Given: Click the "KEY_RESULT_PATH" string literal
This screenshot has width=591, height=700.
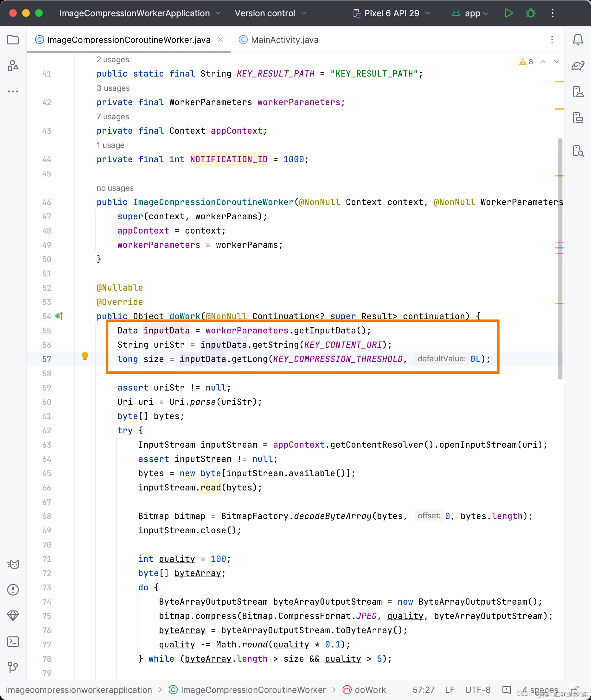Looking at the screenshot, I should point(374,73).
